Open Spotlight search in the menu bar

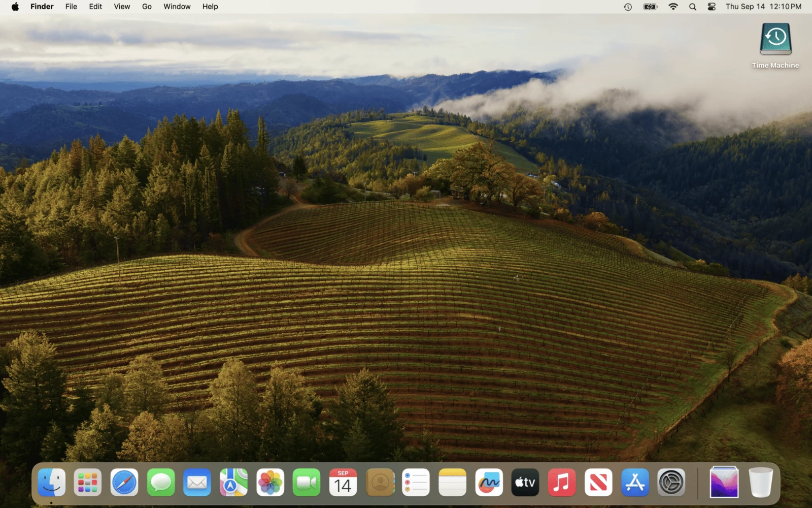pos(692,7)
